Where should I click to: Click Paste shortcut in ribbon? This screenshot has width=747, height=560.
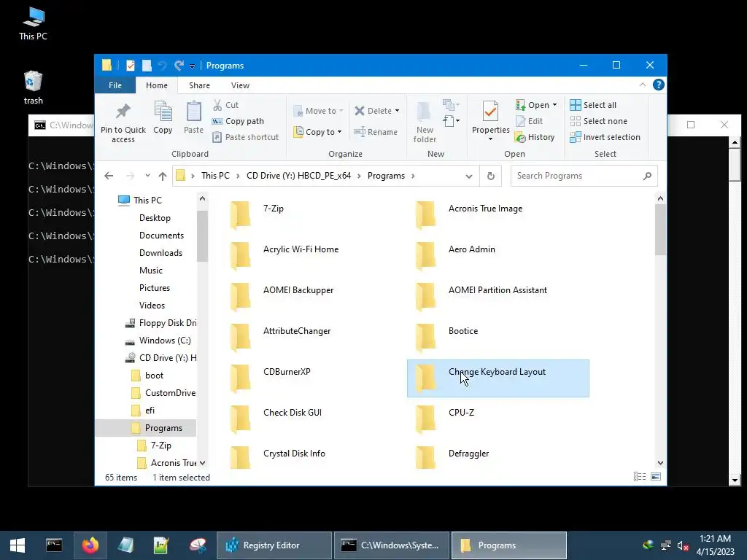point(245,137)
